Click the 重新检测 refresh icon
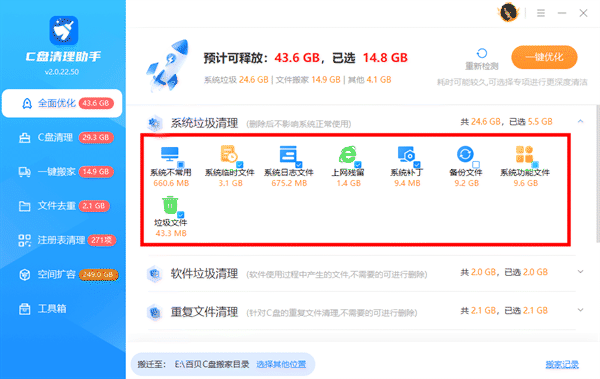The image size is (600, 379). coord(482,53)
